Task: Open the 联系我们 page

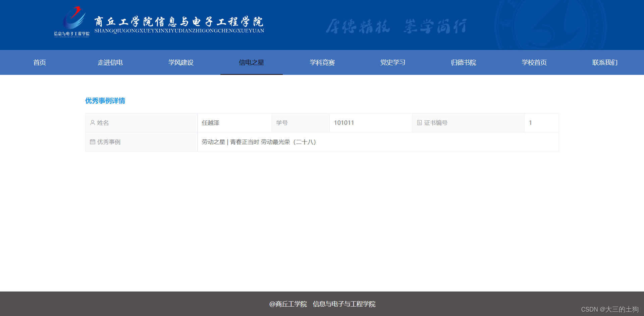Action: point(604,62)
